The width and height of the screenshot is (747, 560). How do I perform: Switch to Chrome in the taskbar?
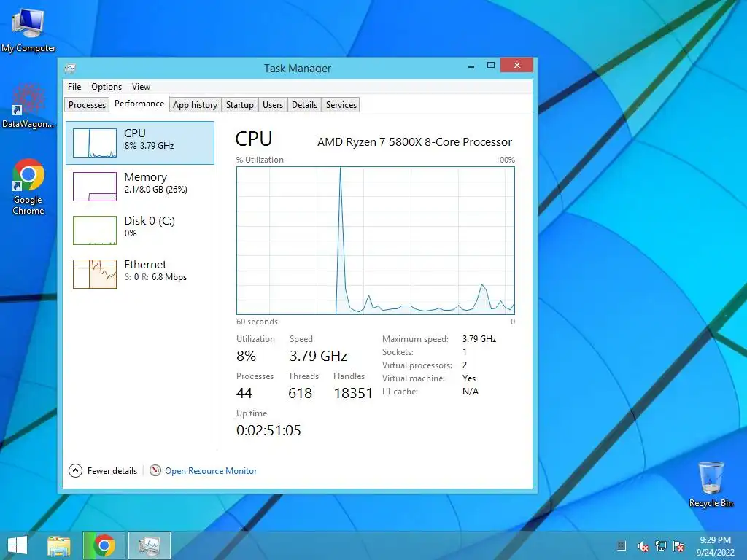(x=104, y=545)
